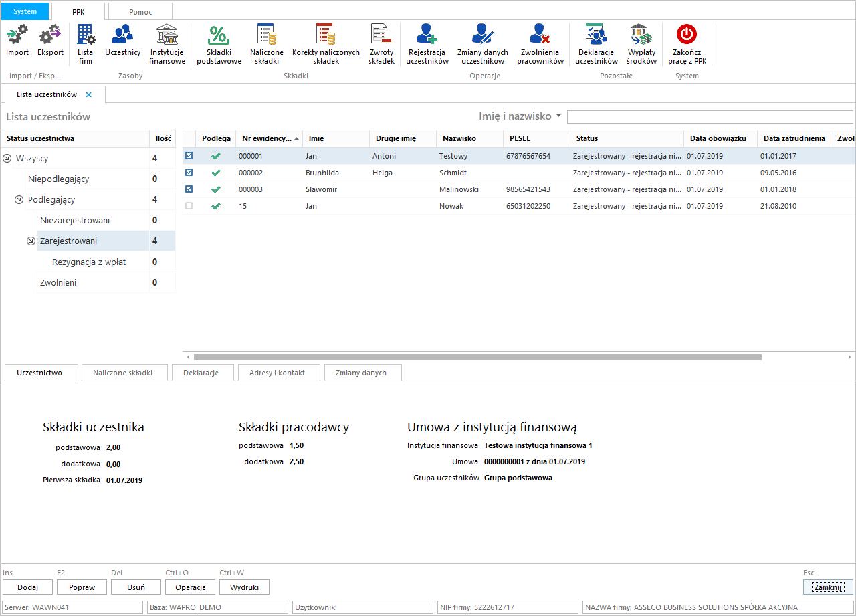Collapse the Wszyscy tree node
856x616 pixels.
pos(7,159)
